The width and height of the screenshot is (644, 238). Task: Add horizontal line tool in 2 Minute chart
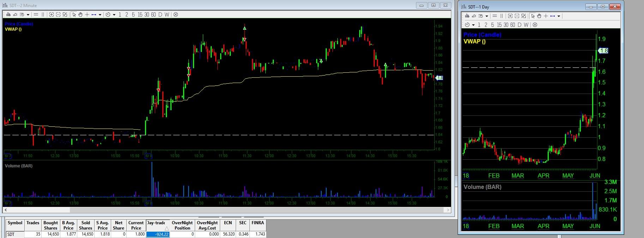point(36,14)
